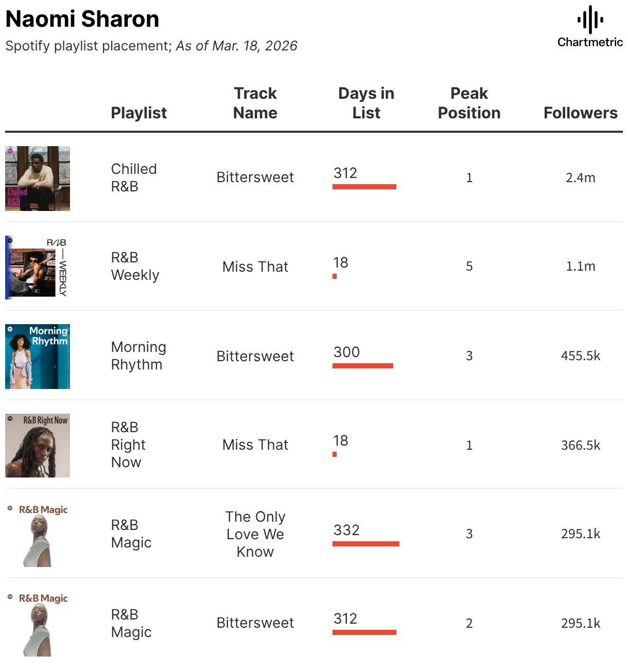The height and width of the screenshot is (672, 628).
Task: Click the 2.4m followers value
Action: [580, 178]
